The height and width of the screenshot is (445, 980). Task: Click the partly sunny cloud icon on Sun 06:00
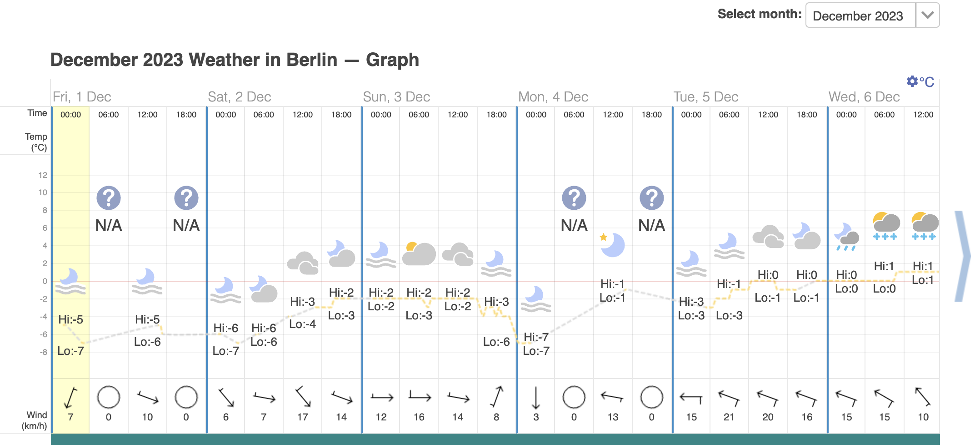point(419,253)
